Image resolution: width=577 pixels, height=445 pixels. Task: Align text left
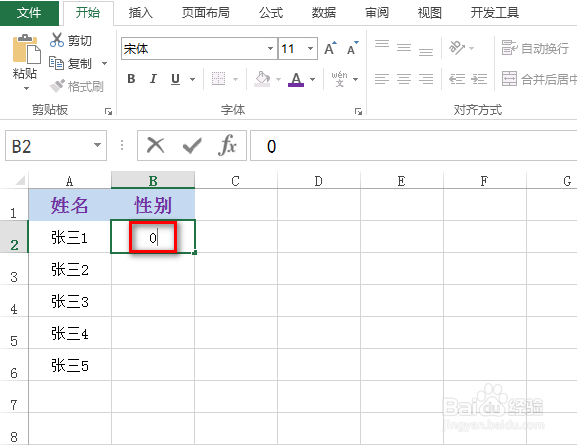point(382,79)
